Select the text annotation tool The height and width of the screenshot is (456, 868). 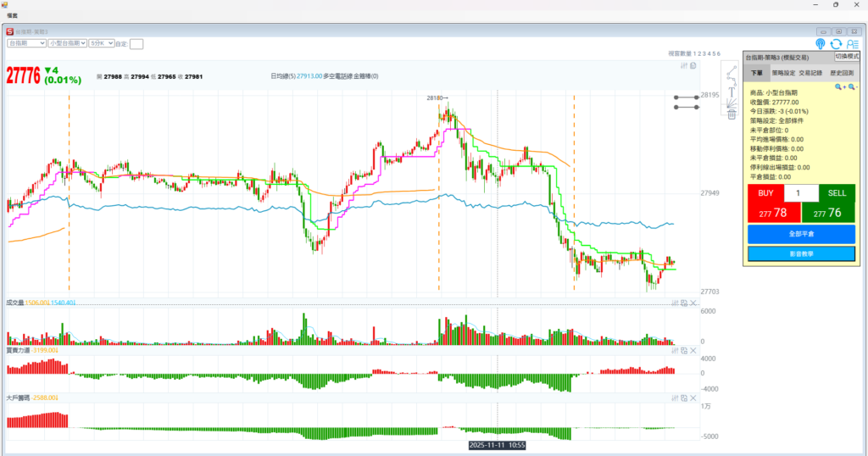[x=731, y=94]
